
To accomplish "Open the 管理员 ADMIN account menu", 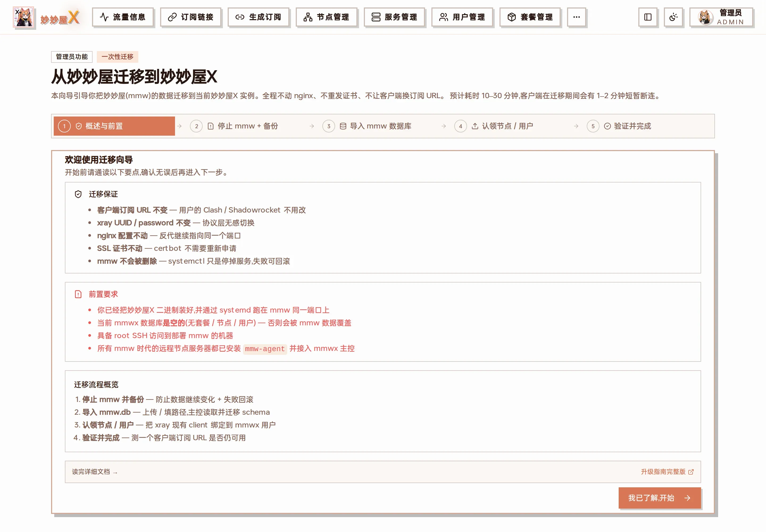I will click(721, 17).
